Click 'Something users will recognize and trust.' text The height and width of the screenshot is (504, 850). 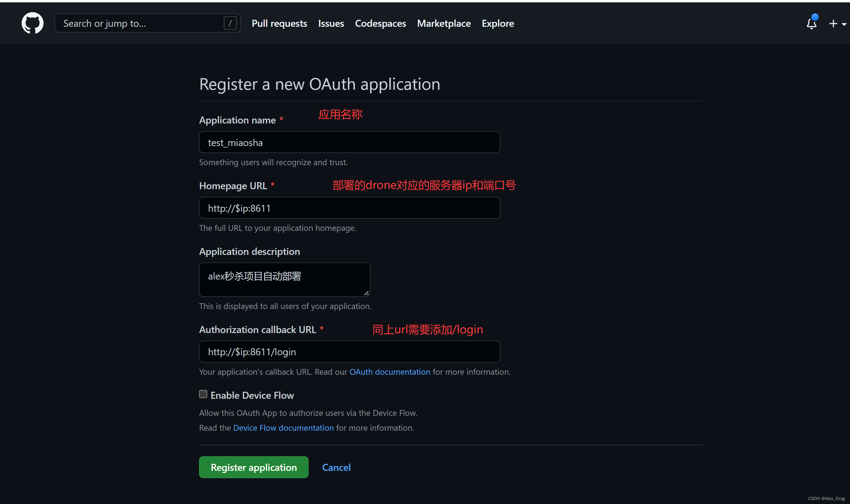(273, 162)
